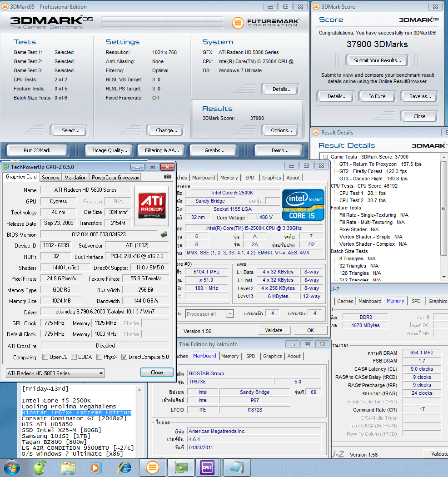Click the Result Details window title icon
The height and width of the screenshot is (477, 448).
(316, 132)
